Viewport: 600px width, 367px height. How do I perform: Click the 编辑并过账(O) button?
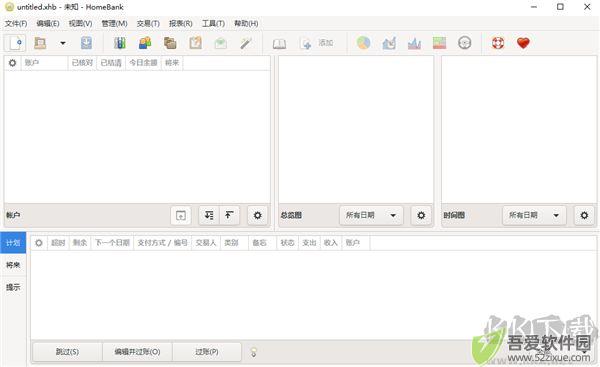(137, 352)
